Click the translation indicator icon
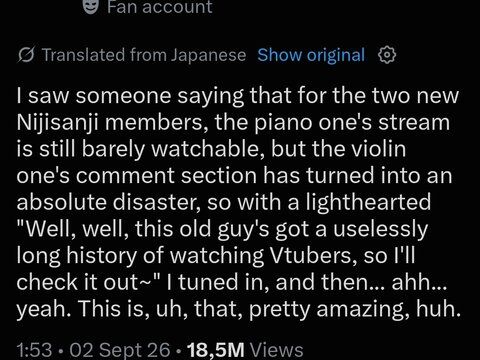The width and height of the screenshot is (480, 360). pyautogui.click(x=26, y=55)
